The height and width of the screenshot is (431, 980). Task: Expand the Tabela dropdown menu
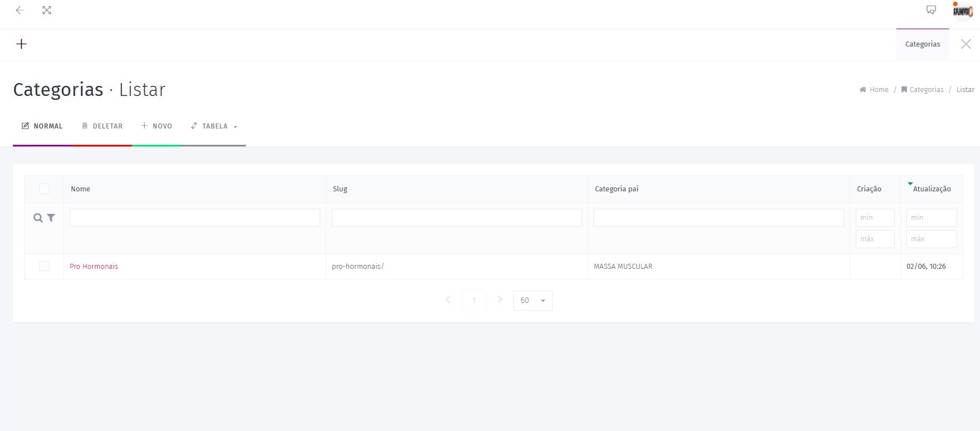pos(214,126)
